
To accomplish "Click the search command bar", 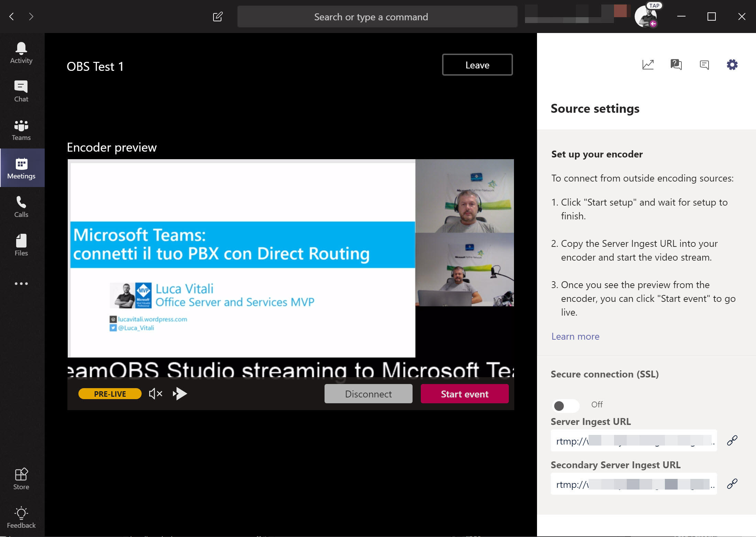I will point(377,17).
